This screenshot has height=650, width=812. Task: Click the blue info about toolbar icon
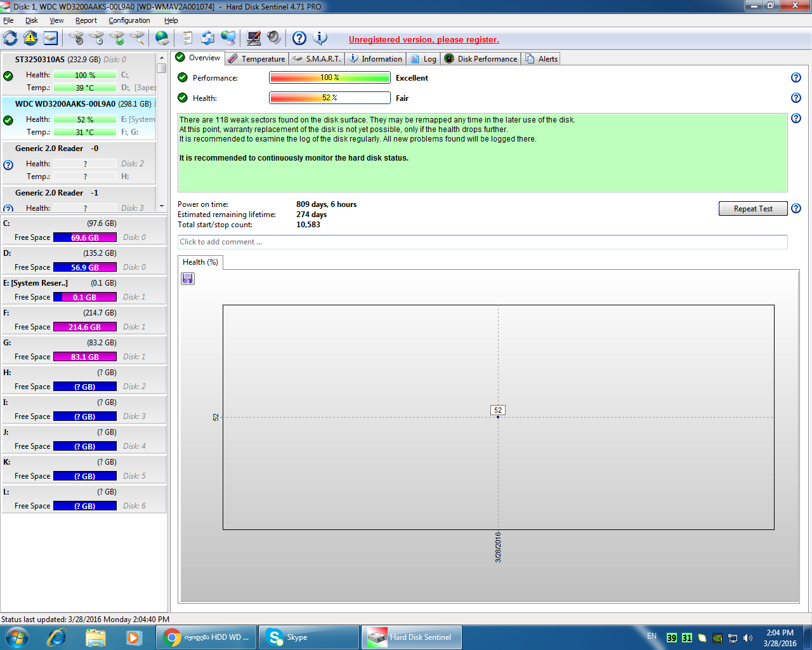[320, 38]
